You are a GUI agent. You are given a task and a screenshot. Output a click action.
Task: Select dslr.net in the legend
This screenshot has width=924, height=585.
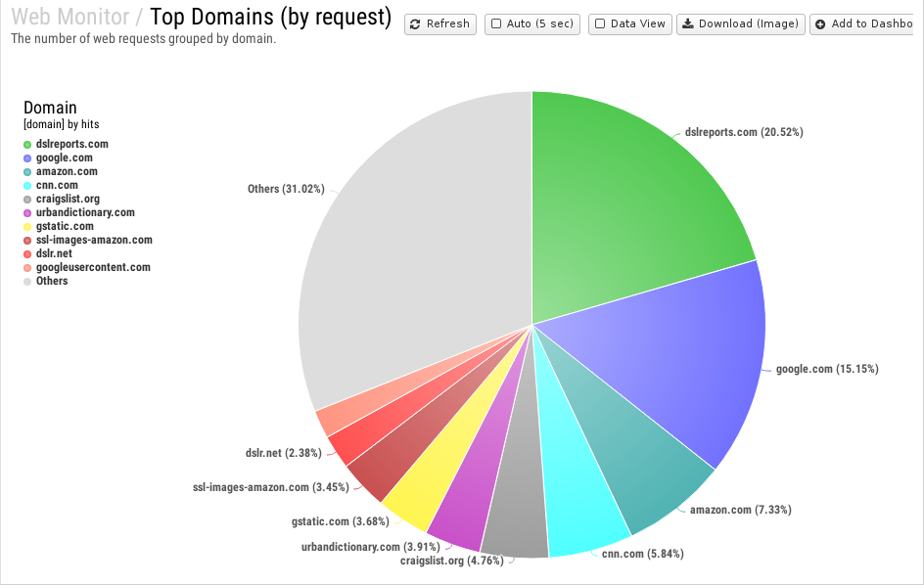pyautogui.click(x=54, y=253)
